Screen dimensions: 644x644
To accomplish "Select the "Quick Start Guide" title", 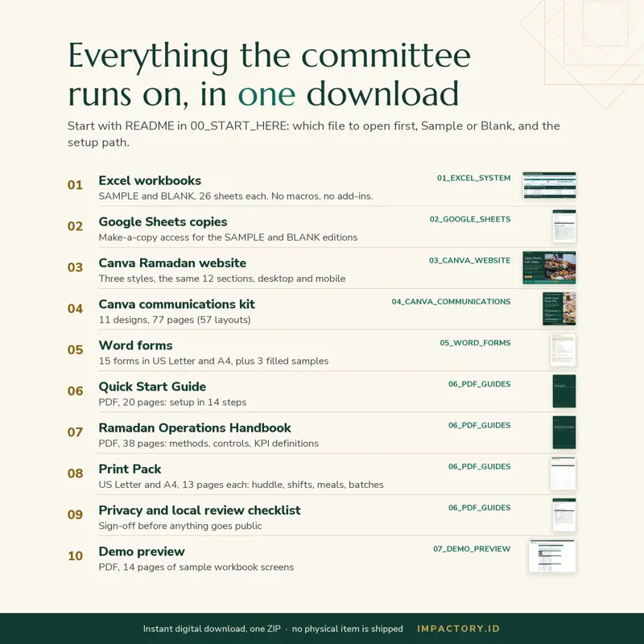I will click(152, 386).
